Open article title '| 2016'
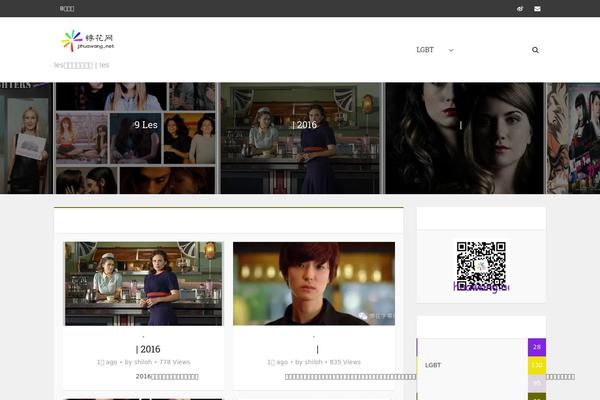Viewport: 600px width, 400px height. pyautogui.click(x=148, y=349)
